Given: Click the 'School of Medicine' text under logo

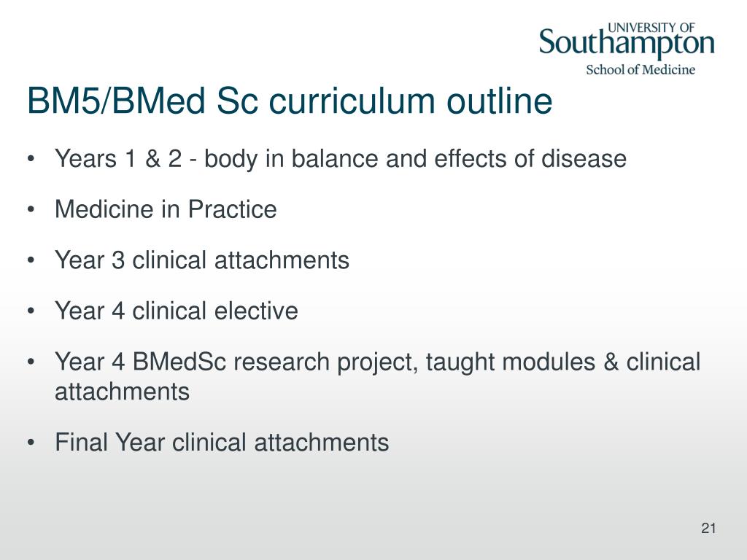Looking at the screenshot, I should [x=640, y=70].
